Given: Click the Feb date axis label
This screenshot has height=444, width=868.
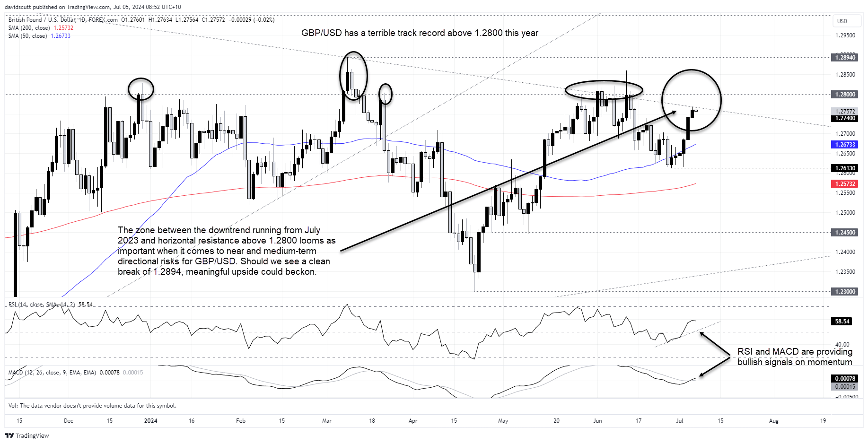Looking at the screenshot, I should tap(241, 421).
